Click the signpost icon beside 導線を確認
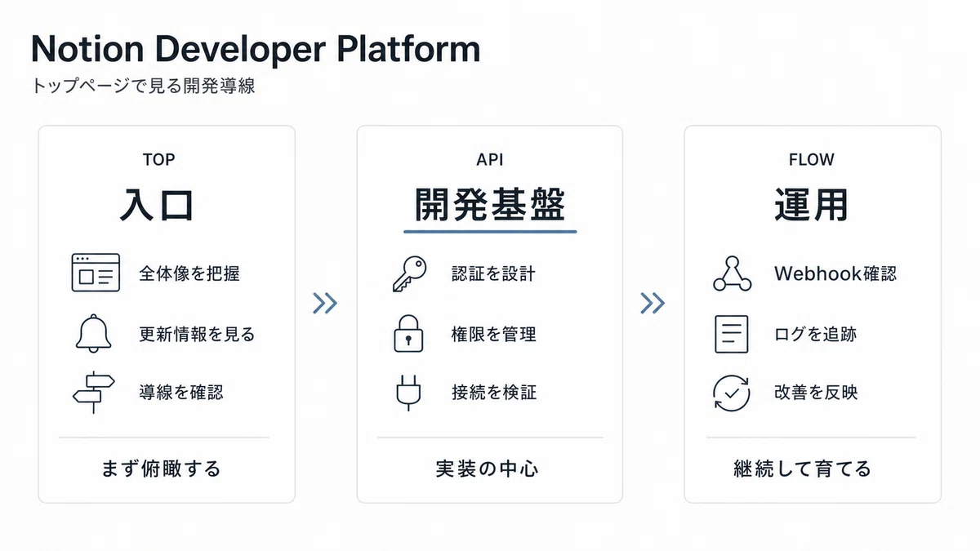 tap(94, 392)
